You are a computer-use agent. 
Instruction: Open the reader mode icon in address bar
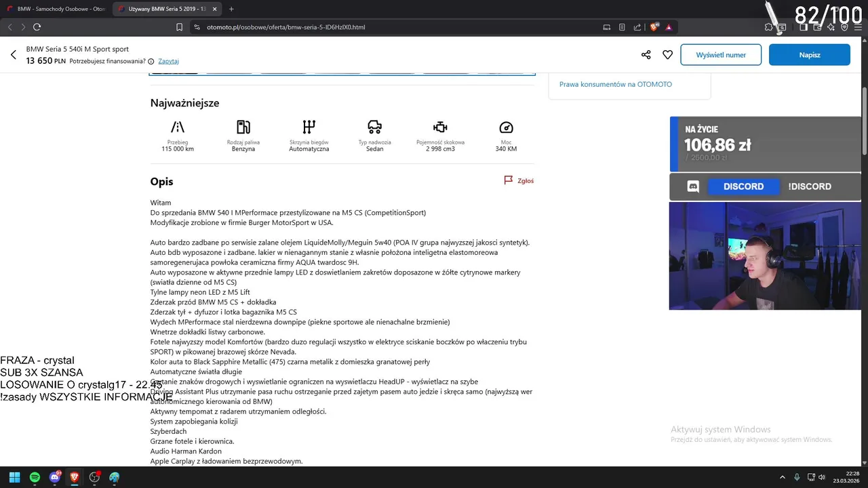click(622, 27)
